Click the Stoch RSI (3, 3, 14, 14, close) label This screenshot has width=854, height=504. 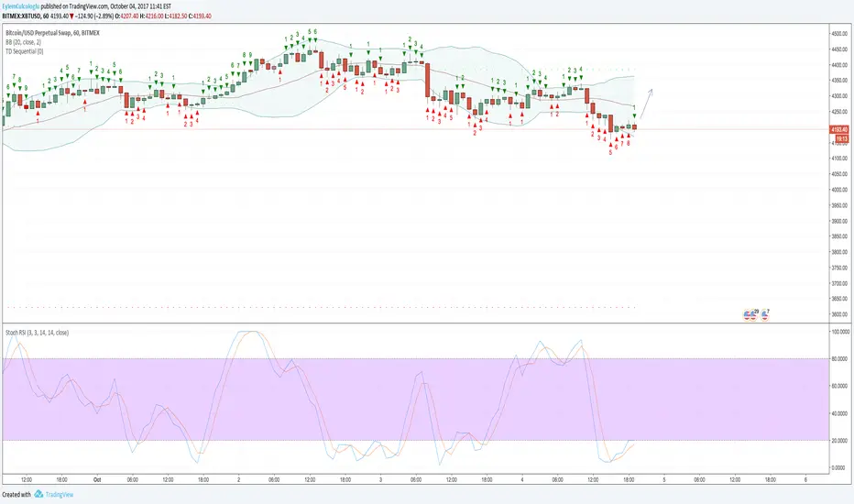(37, 333)
